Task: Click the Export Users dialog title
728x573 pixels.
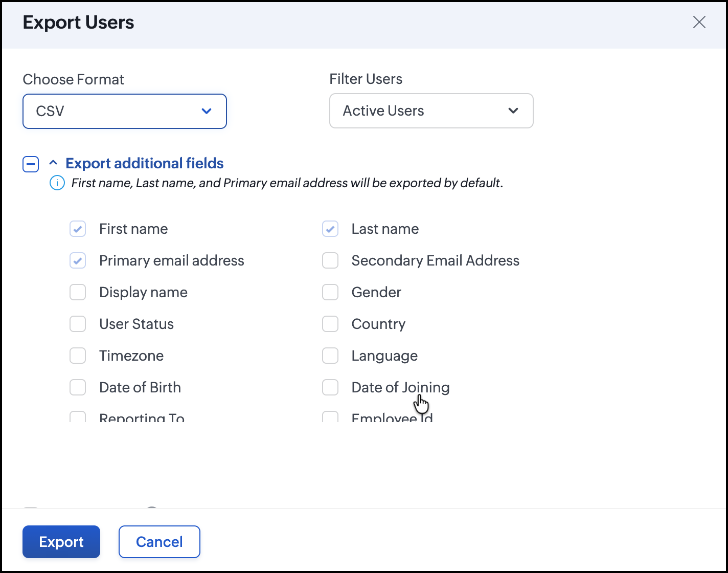Action: pyautogui.click(x=79, y=23)
